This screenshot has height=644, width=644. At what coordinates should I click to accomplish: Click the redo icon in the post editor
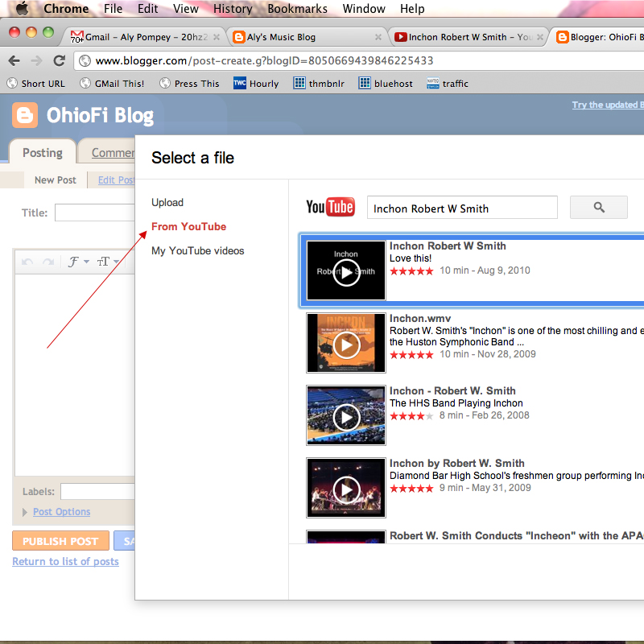tap(48, 262)
